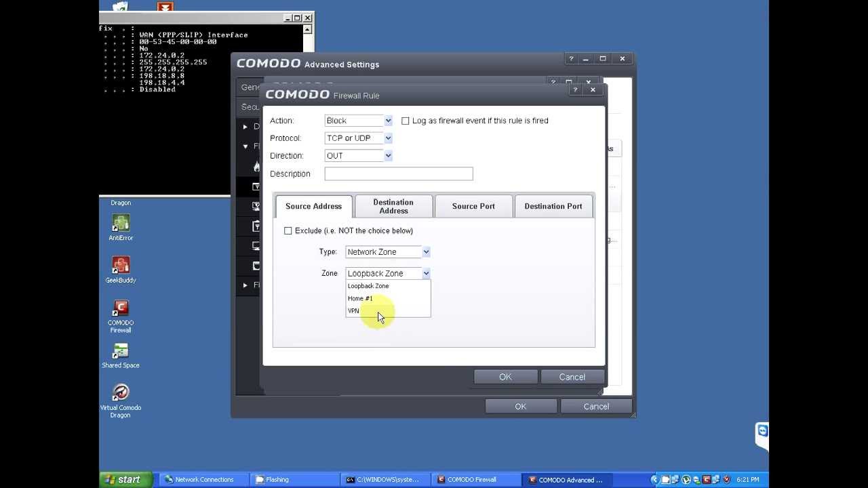Select VPN from zone list
This screenshot has height=488, width=868.
[x=354, y=311]
